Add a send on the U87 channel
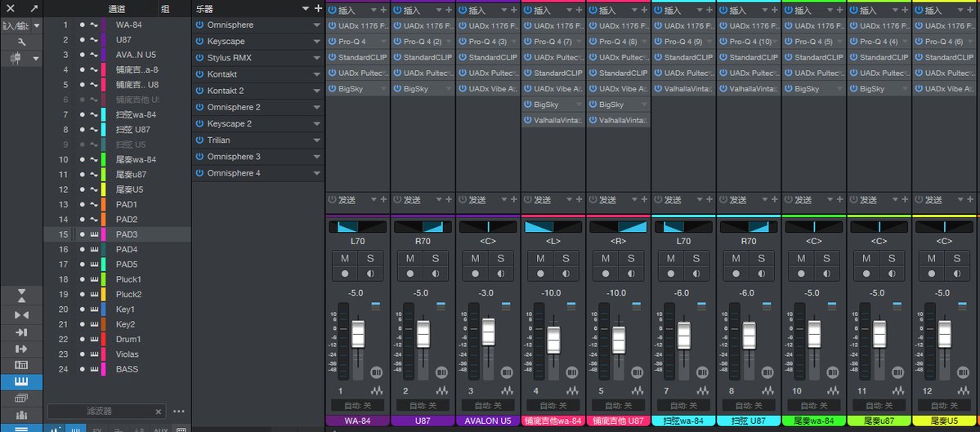 [449, 200]
